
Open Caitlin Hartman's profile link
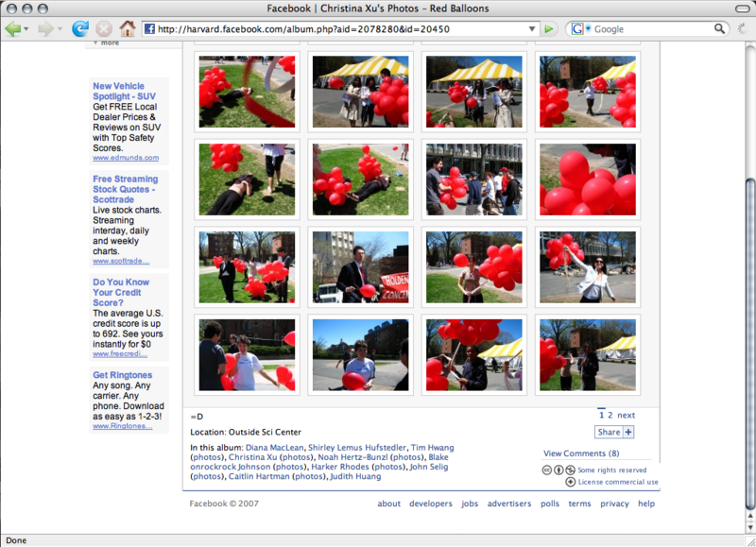(x=259, y=476)
